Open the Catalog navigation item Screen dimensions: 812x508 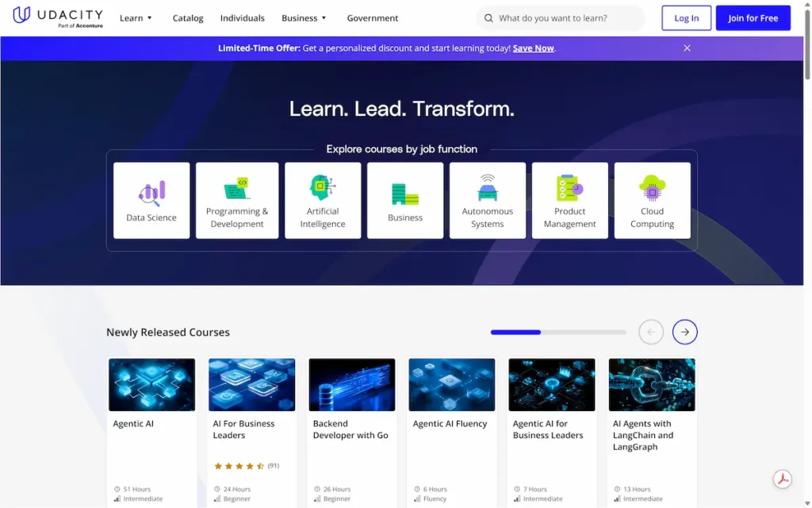(x=188, y=18)
